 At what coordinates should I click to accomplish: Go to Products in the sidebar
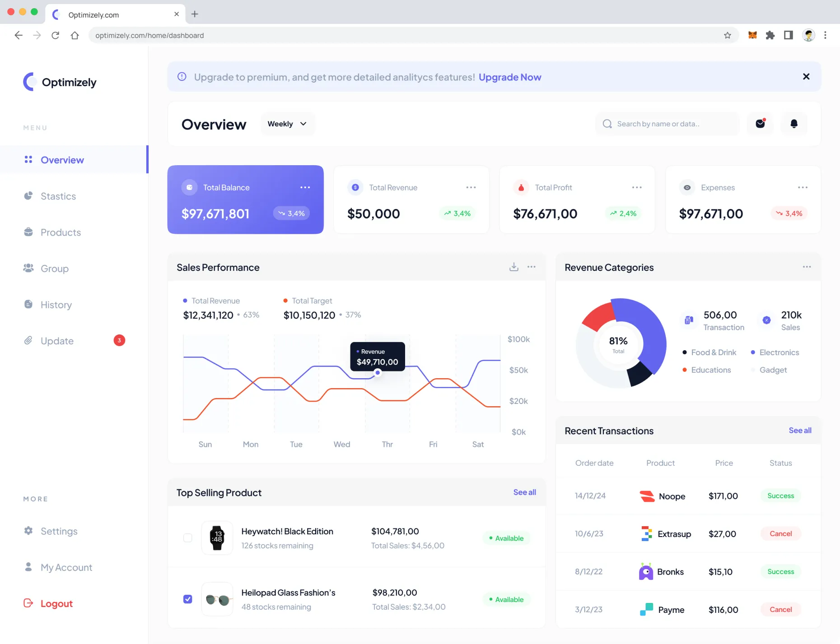coord(61,232)
